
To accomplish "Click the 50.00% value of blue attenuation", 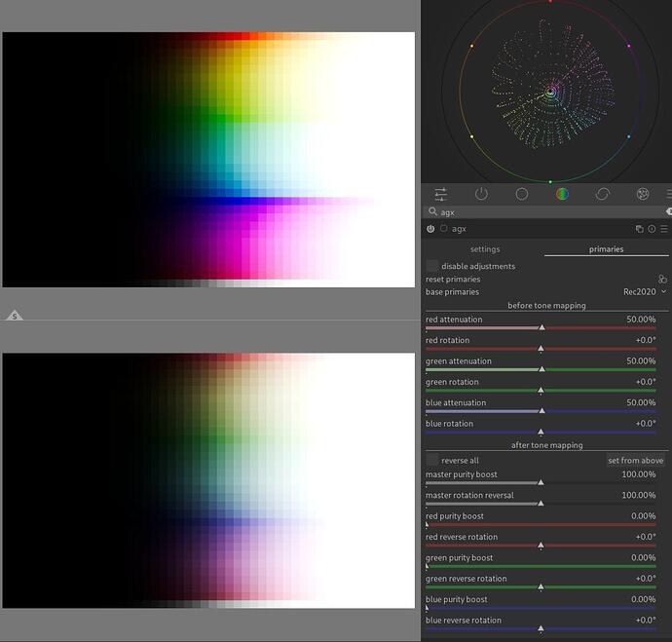I will point(641,402).
